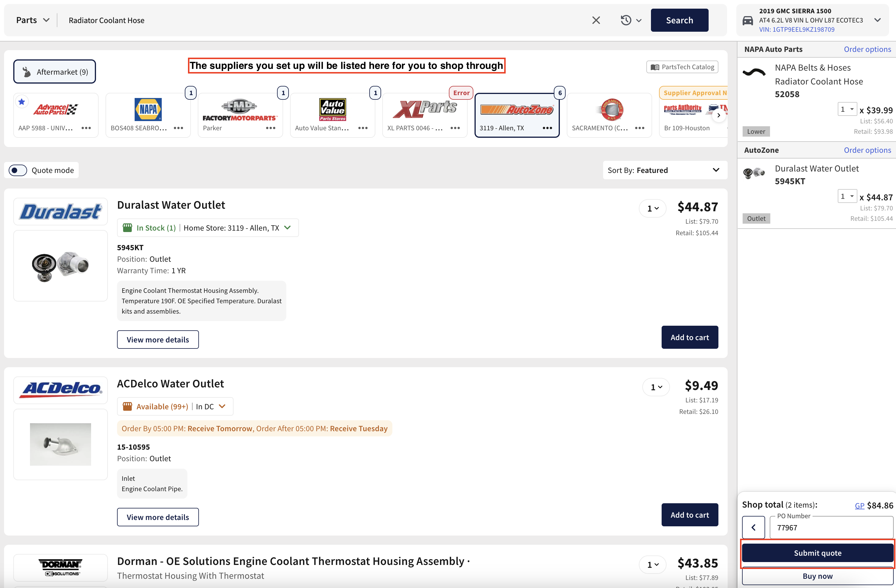This screenshot has height=588, width=896.
Task: Open the Sort By Featured dropdown
Action: [x=665, y=170]
